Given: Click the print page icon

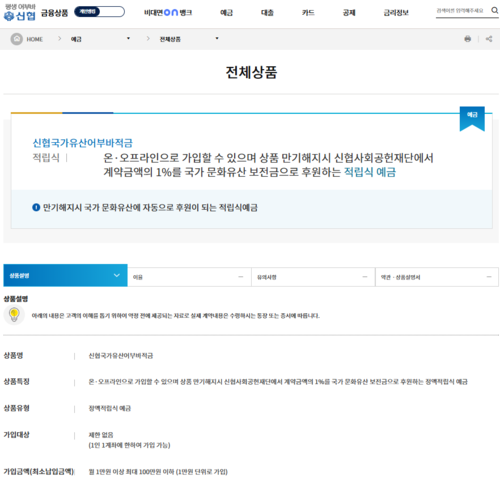Looking at the screenshot, I should point(468,39).
